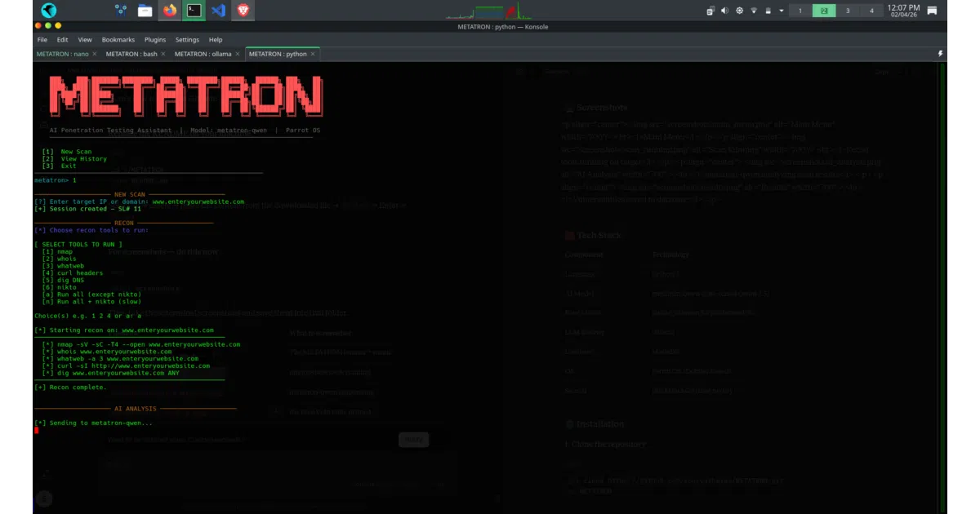Image resolution: width=980 pixels, height=514 pixels.
Task: Open the View menu
Action: pyautogui.click(x=85, y=39)
